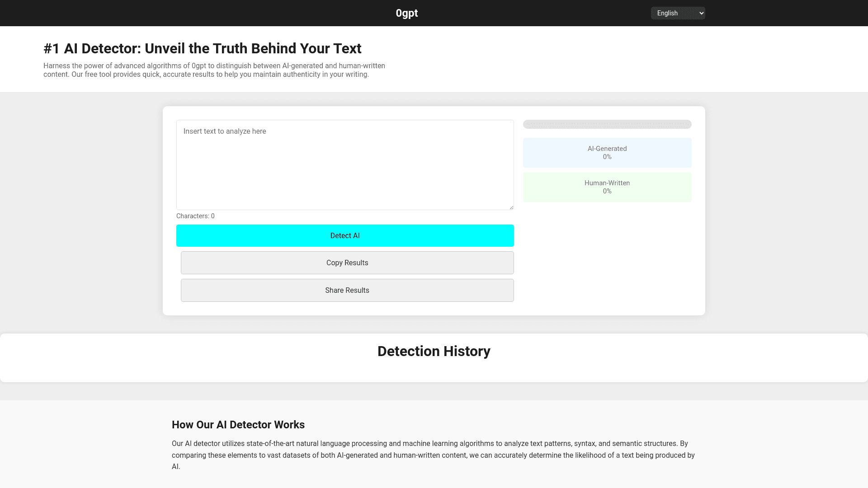Click the 0% value under Human-Written
The width and height of the screenshot is (868, 488).
tap(607, 192)
